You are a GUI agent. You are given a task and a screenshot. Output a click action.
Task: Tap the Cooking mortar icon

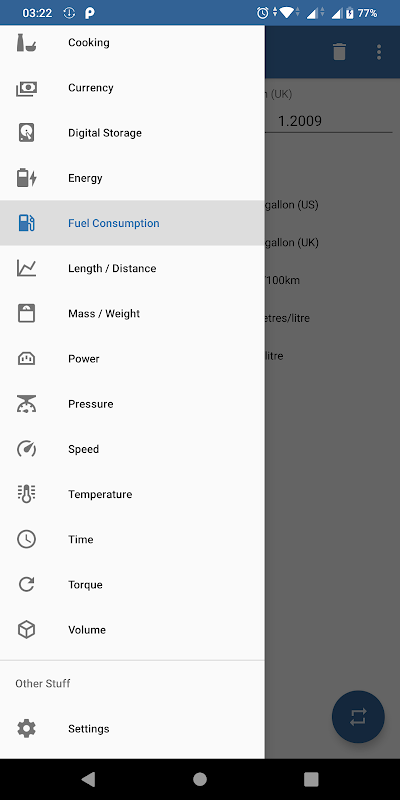click(x=27, y=42)
